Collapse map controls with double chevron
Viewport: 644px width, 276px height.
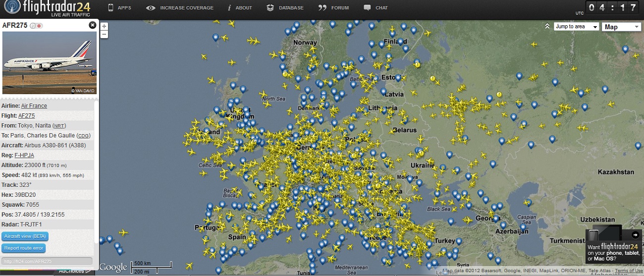click(547, 26)
